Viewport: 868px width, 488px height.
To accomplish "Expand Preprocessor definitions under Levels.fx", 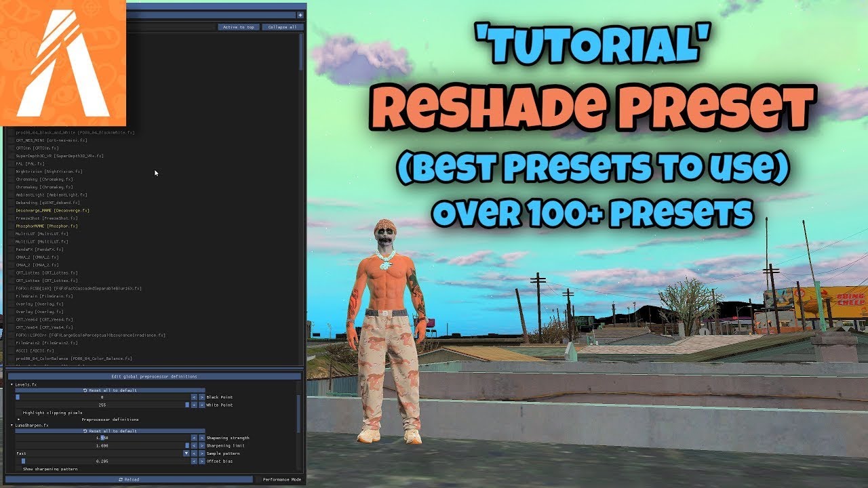I will pyautogui.click(x=19, y=420).
